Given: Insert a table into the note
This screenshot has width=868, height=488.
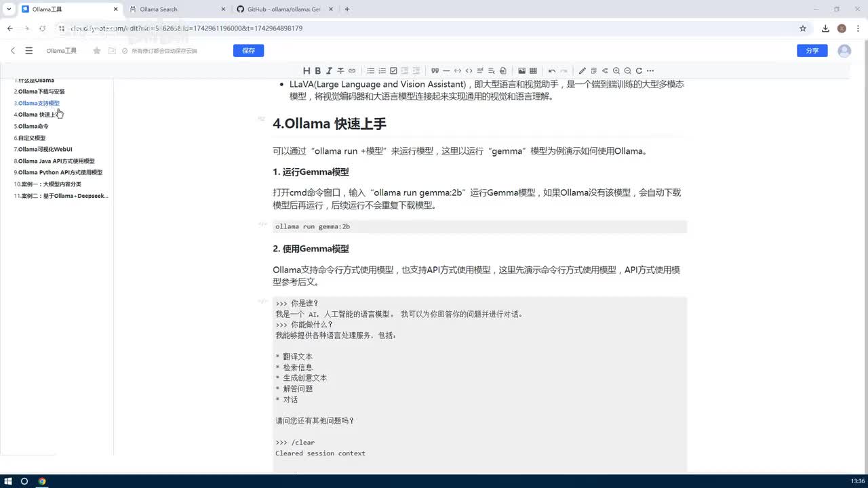Looking at the screenshot, I should pos(533,70).
